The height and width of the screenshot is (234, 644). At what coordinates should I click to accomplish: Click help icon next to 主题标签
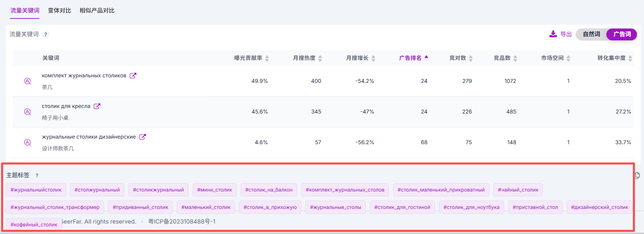tap(37, 175)
